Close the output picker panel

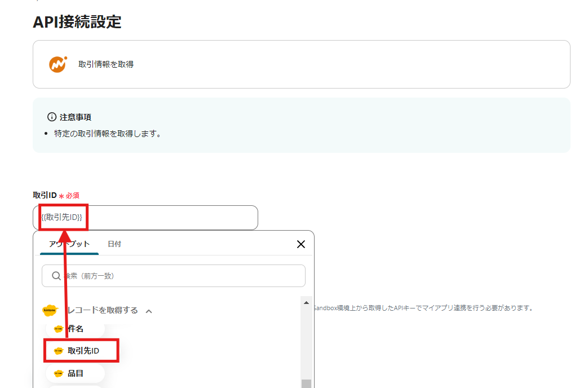pyautogui.click(x=300, y=244)
